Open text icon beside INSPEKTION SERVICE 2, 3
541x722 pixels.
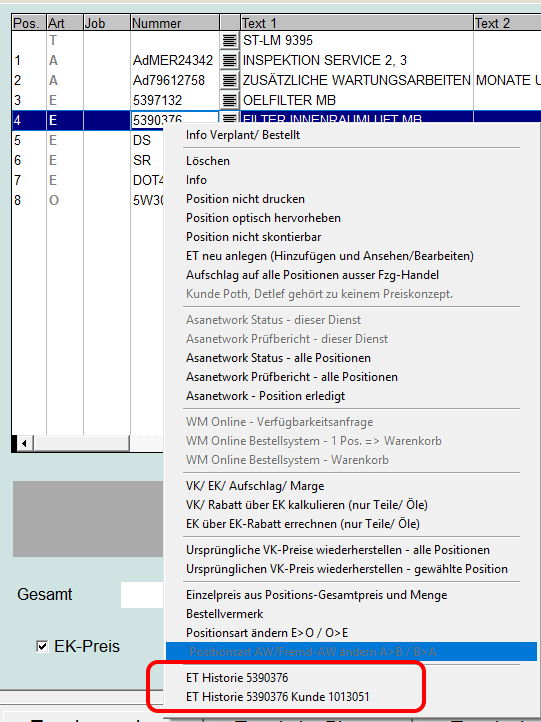tap(229, 60)
